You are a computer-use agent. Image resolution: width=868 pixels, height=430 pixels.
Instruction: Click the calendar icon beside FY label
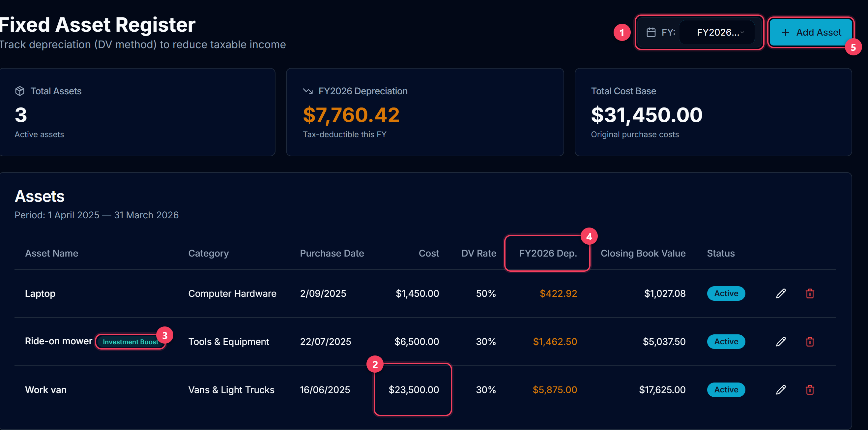pyautogui.click(x=651, y=32)
